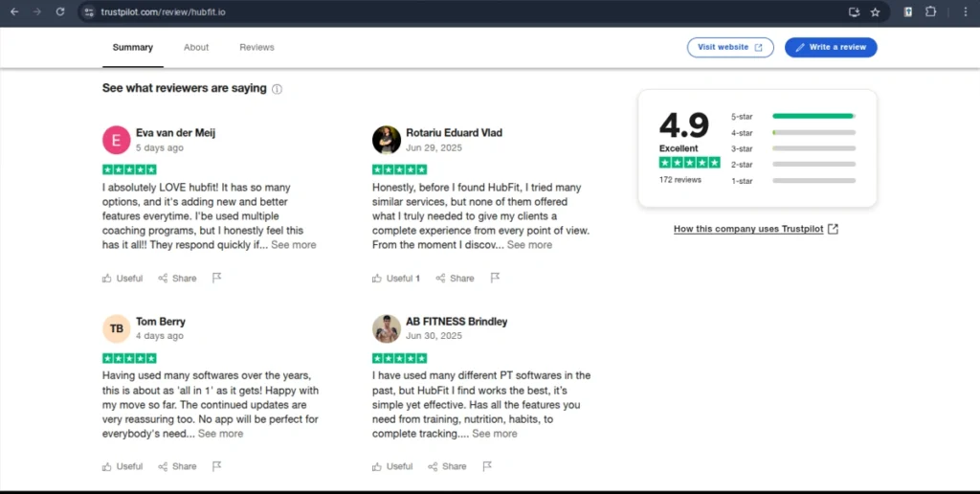Screen dimensions: 980x494
Task: Open How this company uses Trustpilot link
Action: pyautogui.click(x=756, y=229)
